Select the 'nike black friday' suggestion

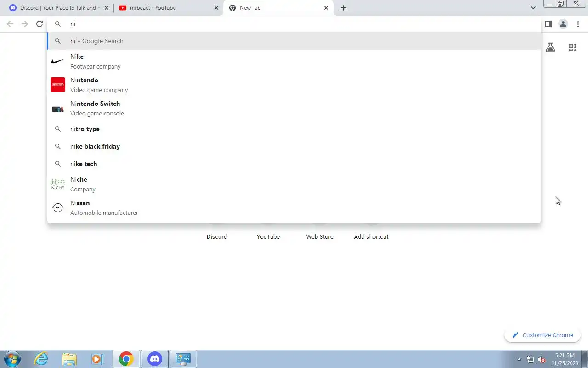294,146
